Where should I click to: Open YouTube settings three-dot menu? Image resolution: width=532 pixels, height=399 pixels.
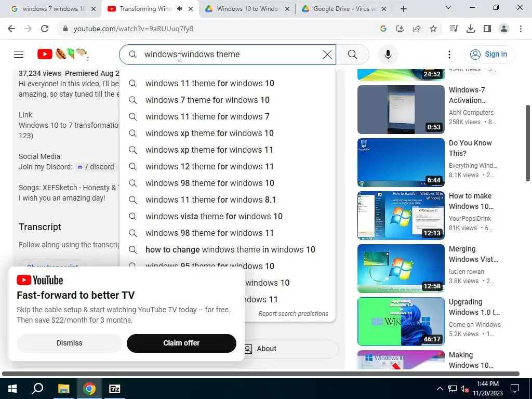[x=449, y=54]
